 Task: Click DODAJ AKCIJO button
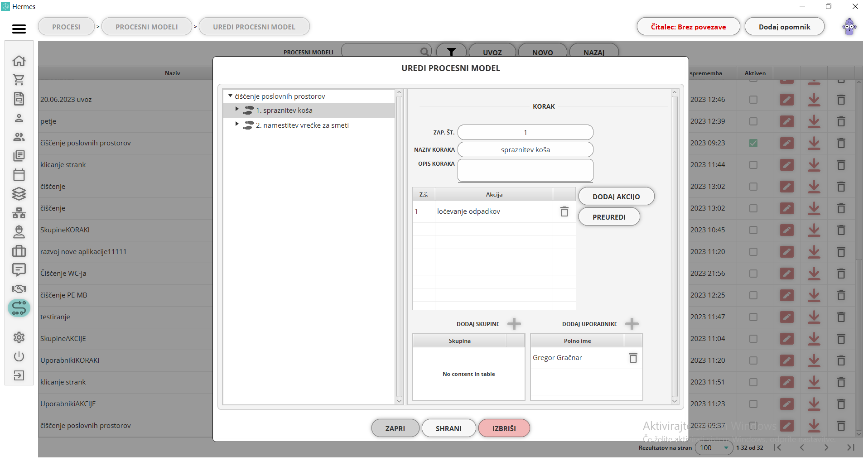pos(616,197)
